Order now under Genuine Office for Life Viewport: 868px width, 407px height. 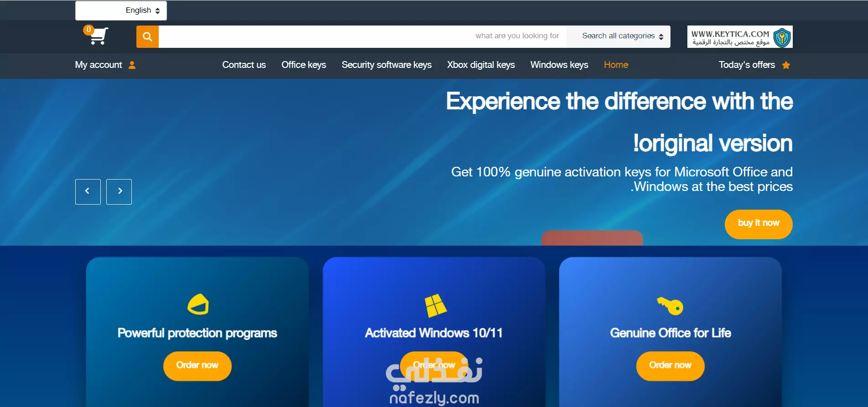[x=670, y=366]
